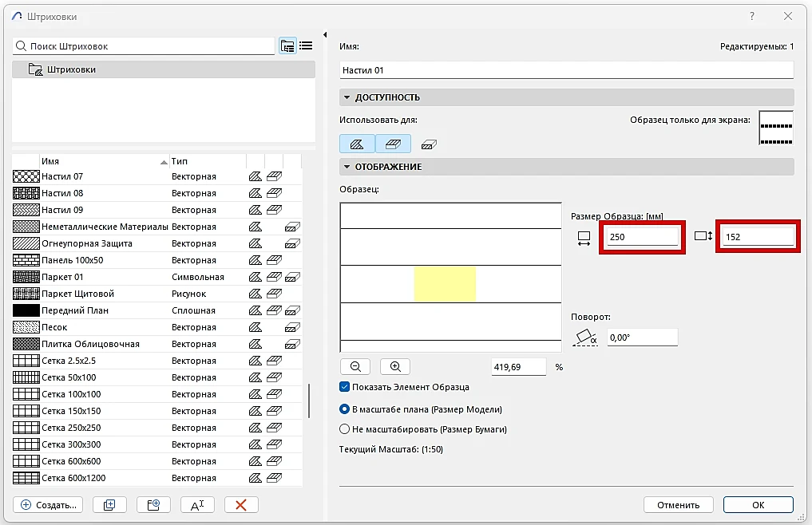This screenshot has width=812, height=525.
Task: Collapse the ОТОБРАЖЕНИЕ section
Action: point(347,167)
